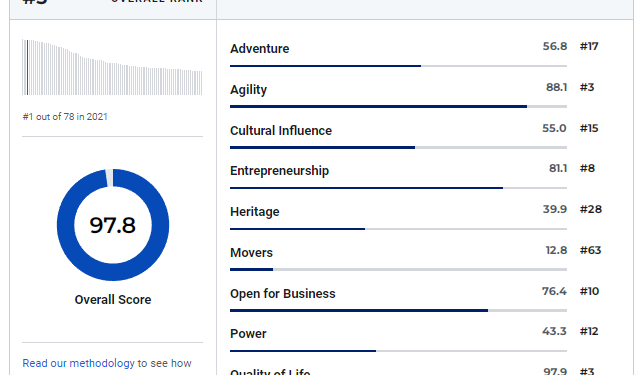Click the 76.4 Open for Business score

[x=554, y=291]
